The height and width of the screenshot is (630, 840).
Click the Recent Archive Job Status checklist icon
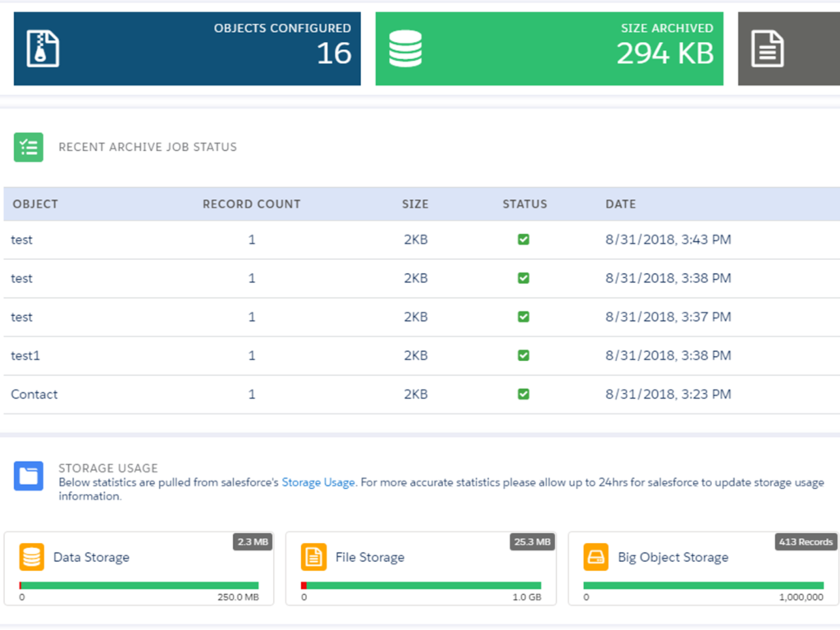coord(29,147)
